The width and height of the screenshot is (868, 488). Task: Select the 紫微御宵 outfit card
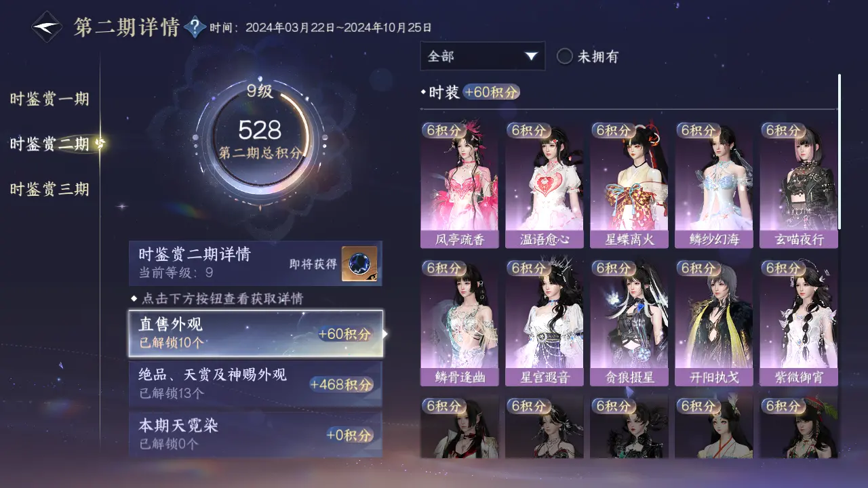[x=799, y=323]
